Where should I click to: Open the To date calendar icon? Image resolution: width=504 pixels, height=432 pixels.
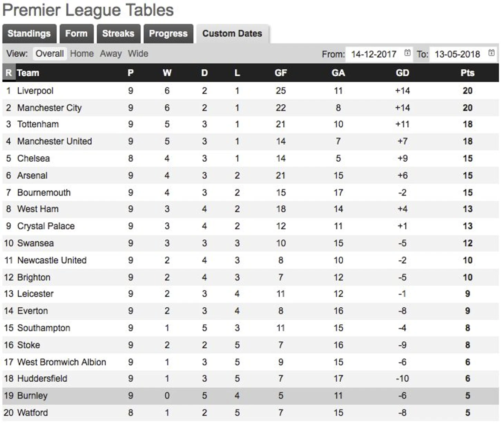491,53
